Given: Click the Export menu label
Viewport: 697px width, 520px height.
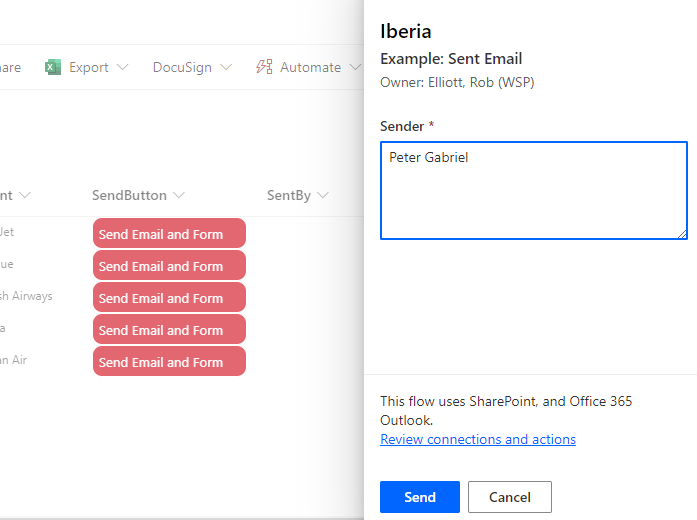Looking at the screenshot, I should tap(89, 67).
